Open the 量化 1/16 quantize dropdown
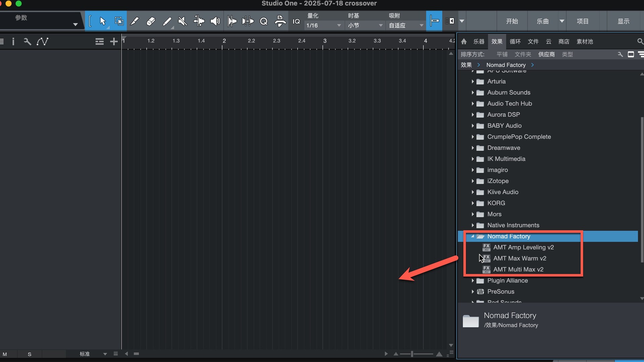 tap(324, 25)
